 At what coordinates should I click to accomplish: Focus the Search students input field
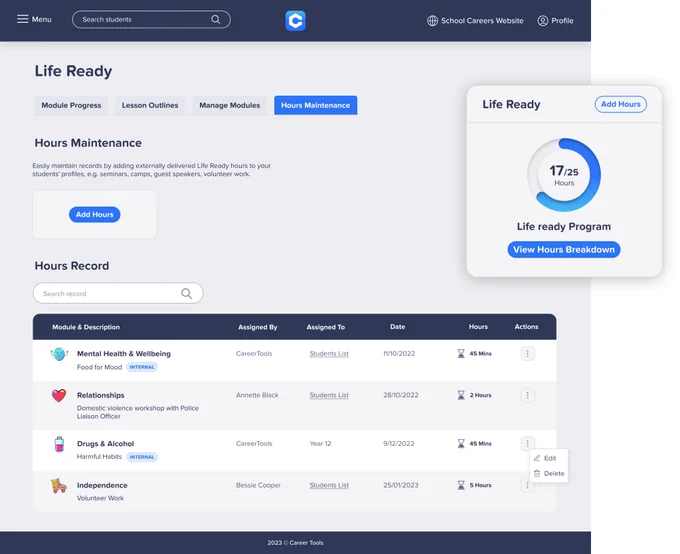tap(151, 20)
